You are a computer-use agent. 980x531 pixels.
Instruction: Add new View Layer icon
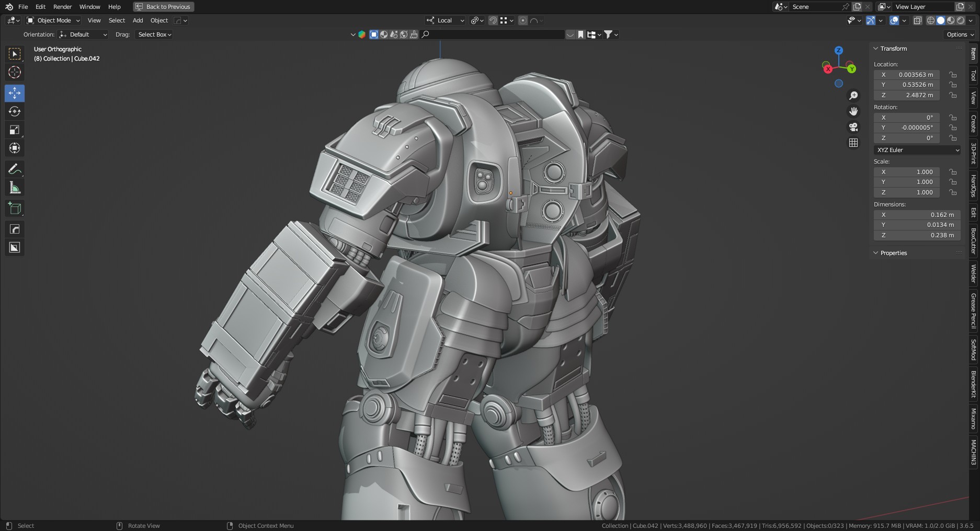[960, 7]
